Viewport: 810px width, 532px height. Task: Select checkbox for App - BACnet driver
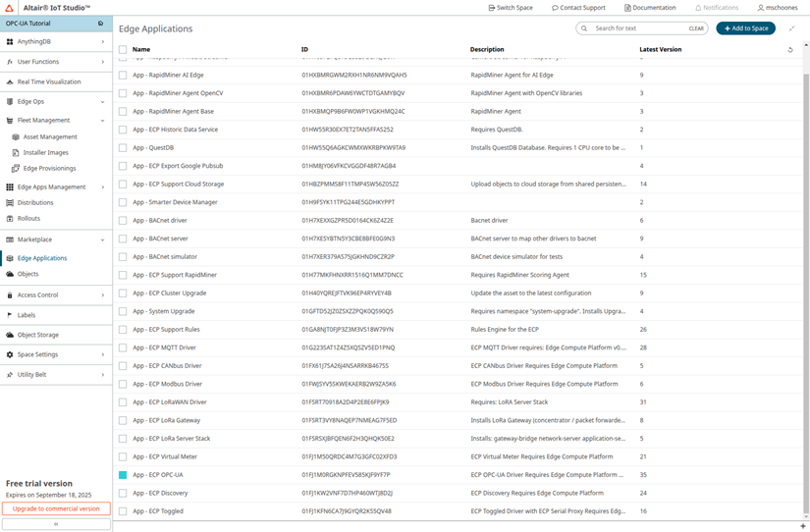(x=123, y=221)
